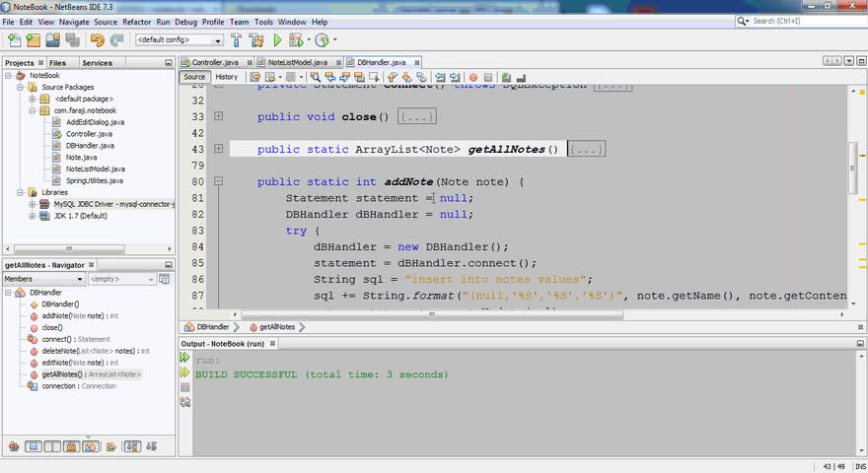Image resolution: width=868 pixels, height=473 pixels.
Task: Toggle Sort by Name in Navigator
Action: pos(132,445)
